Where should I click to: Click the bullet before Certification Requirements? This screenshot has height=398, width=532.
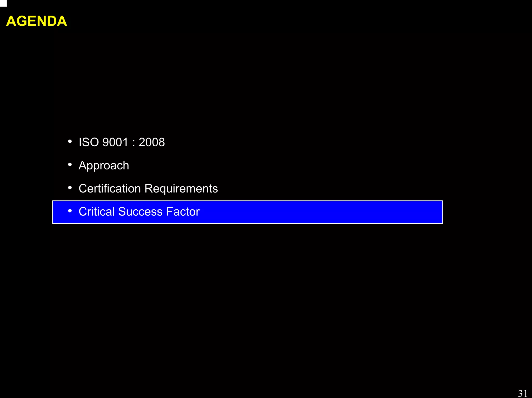pos(70,188)
